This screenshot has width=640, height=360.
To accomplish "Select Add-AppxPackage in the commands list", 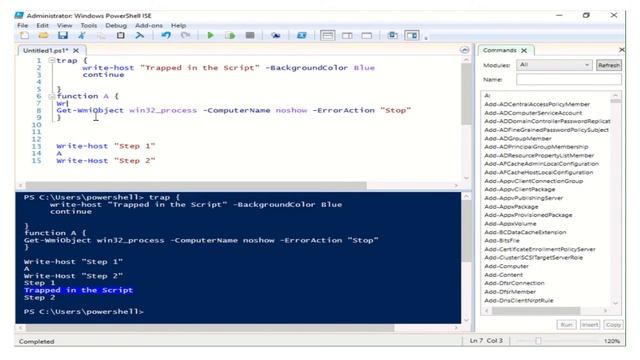I will pyautogui.click(x=511, y=207).
